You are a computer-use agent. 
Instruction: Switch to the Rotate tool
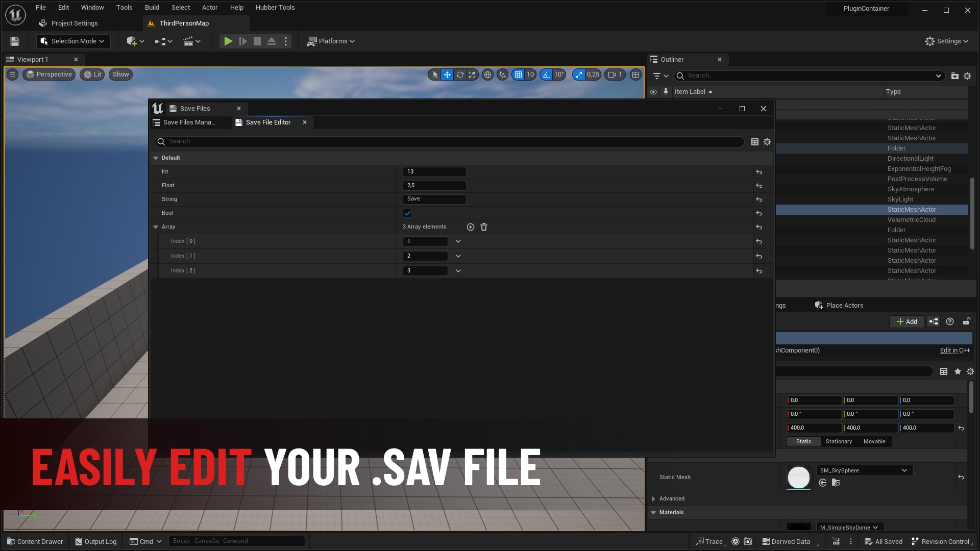460,74
